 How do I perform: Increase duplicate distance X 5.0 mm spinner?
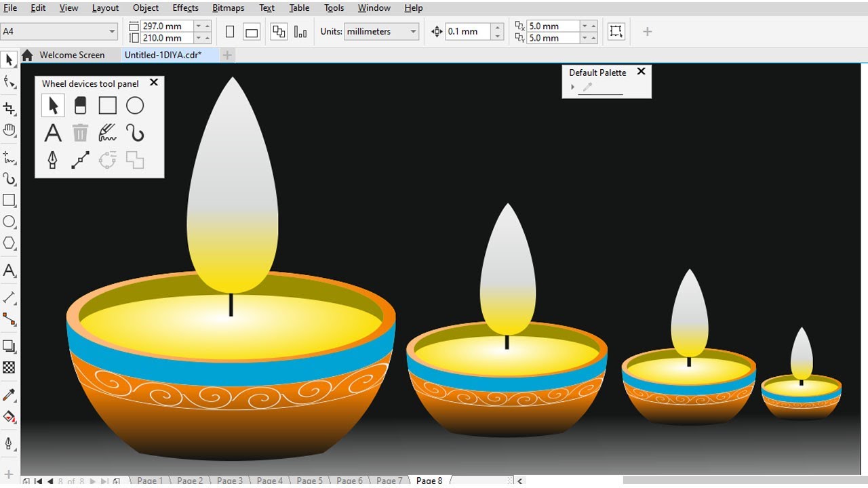(593, 24)
